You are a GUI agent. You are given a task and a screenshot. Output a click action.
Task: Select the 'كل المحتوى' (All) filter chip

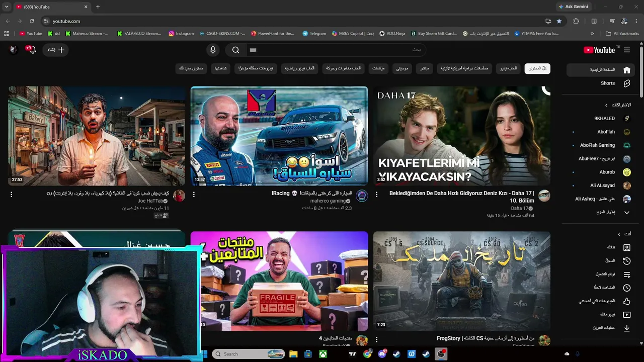(x=537, y=68)
